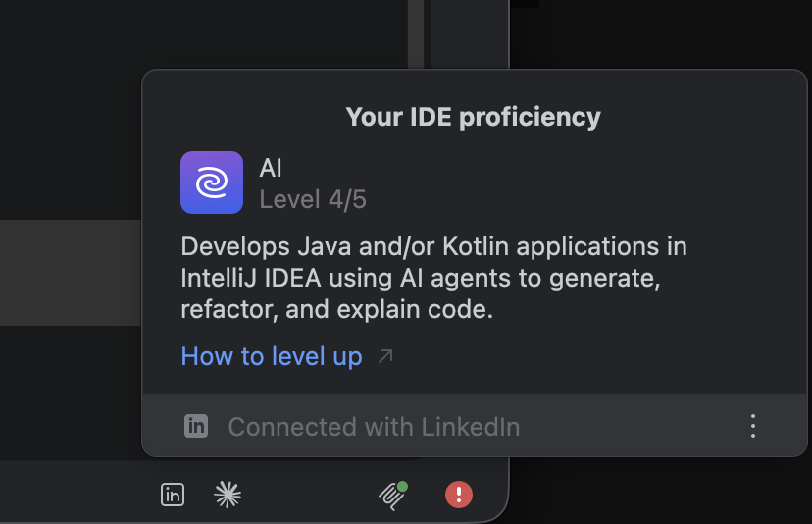This screenshot has width=812, height=524.
Task: Click the vertical scrollbar above the popup
Action: (416, 34)
